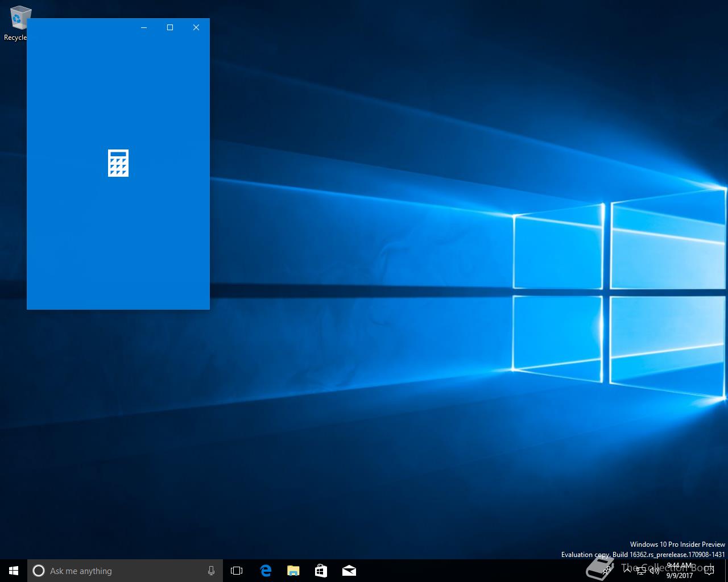The width and height of the screenshot is (728, 582).
Task: Launch Microsoft Edge from the taskbar
Action: pyautogui.click(x=265, y=571)
